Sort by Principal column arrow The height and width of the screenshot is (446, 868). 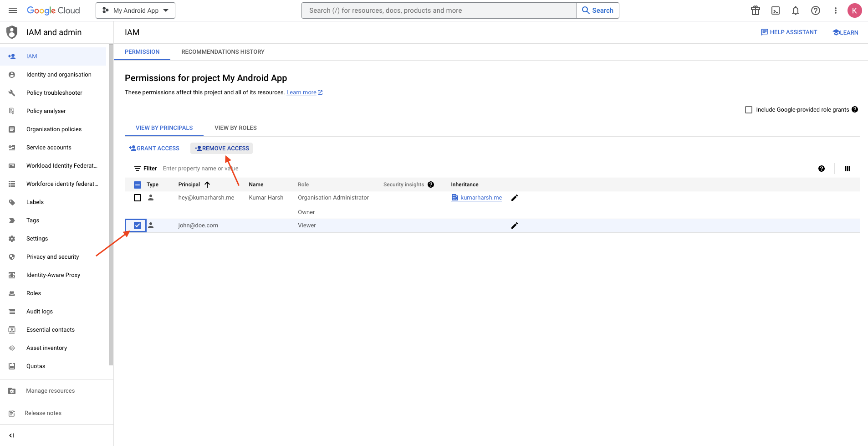tap(207, 185)
